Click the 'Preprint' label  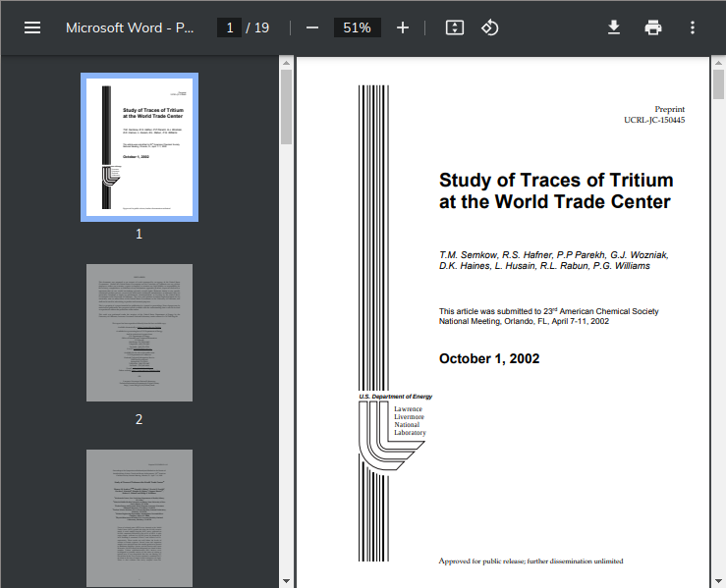[x=670, y=109]
